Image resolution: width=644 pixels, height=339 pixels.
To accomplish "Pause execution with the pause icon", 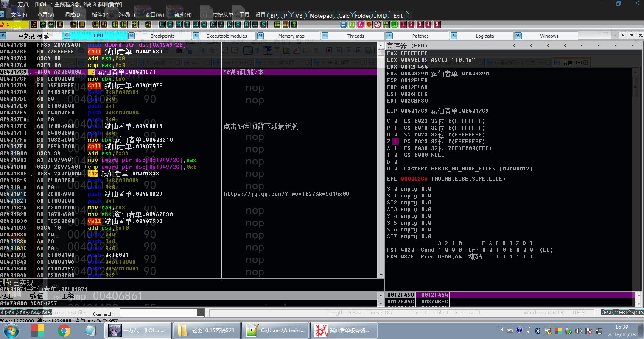I will (x=82, y=24).
